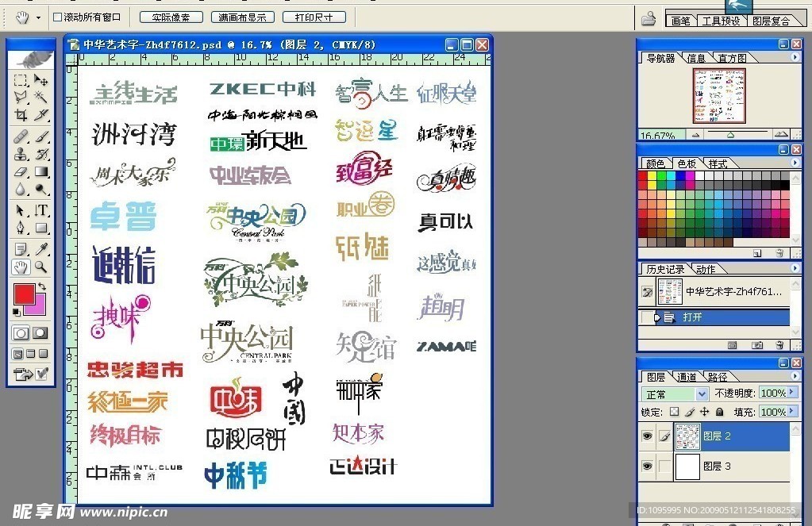Viewport: 812px width, 526px height.
Task: Switch to 动作 tab
Action: pyautogui.click(x=706, y=269)
